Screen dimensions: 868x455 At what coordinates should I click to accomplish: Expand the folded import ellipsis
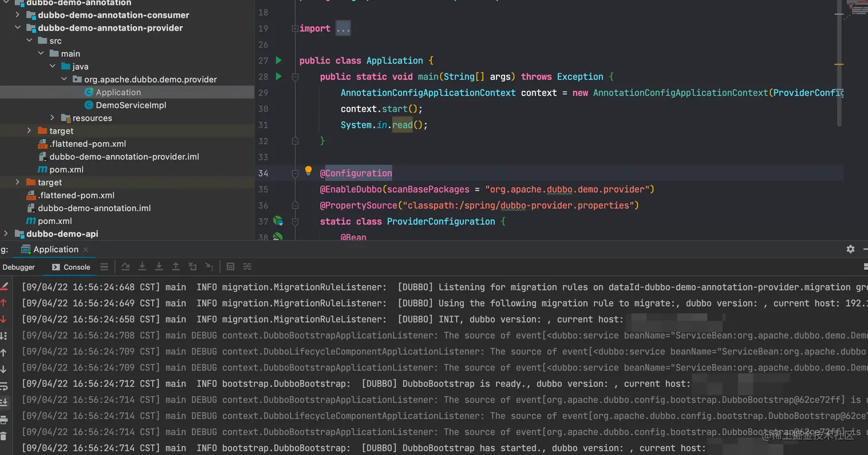pyautogui.click(x=343, y=28)
